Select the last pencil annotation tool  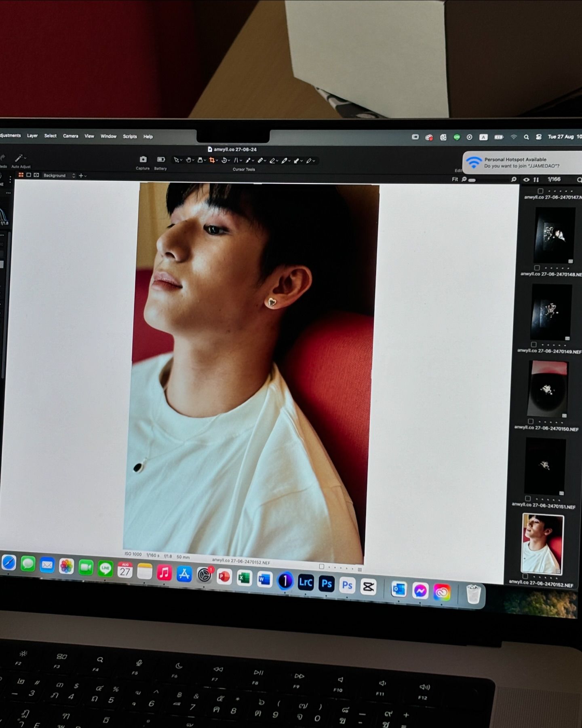click(309, 161)
